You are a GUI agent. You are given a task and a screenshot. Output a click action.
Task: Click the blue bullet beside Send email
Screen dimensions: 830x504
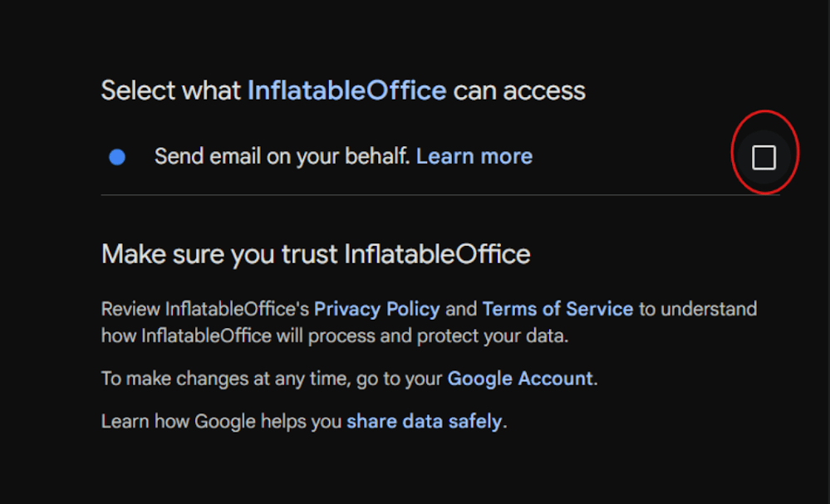pyautogui.click(x=117, y=157)
